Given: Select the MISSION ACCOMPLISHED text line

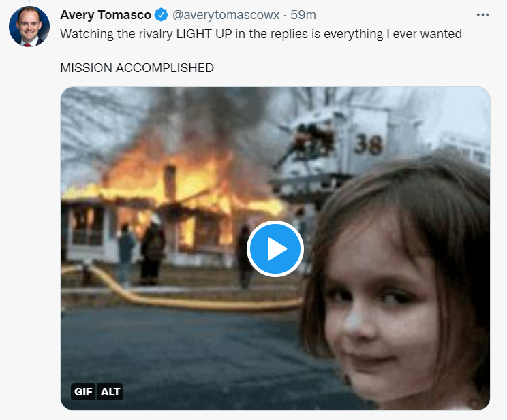Looking at the screenshot, I should tap(137, 68).
